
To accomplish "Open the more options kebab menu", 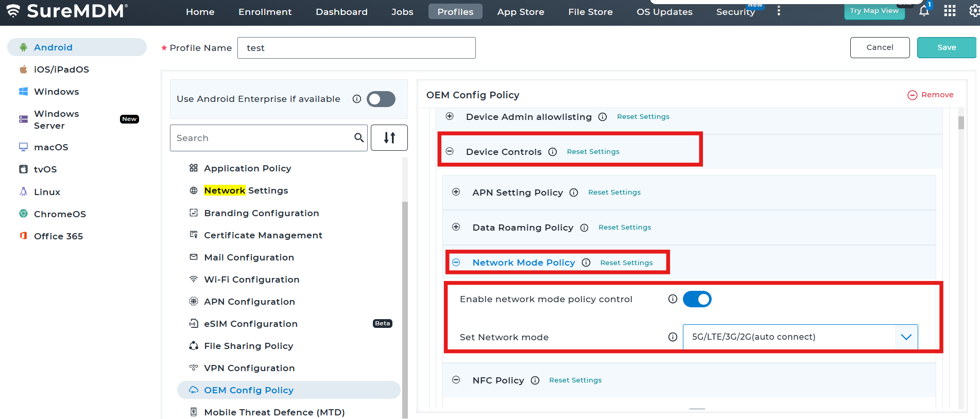I will click(x=779, y=11).
